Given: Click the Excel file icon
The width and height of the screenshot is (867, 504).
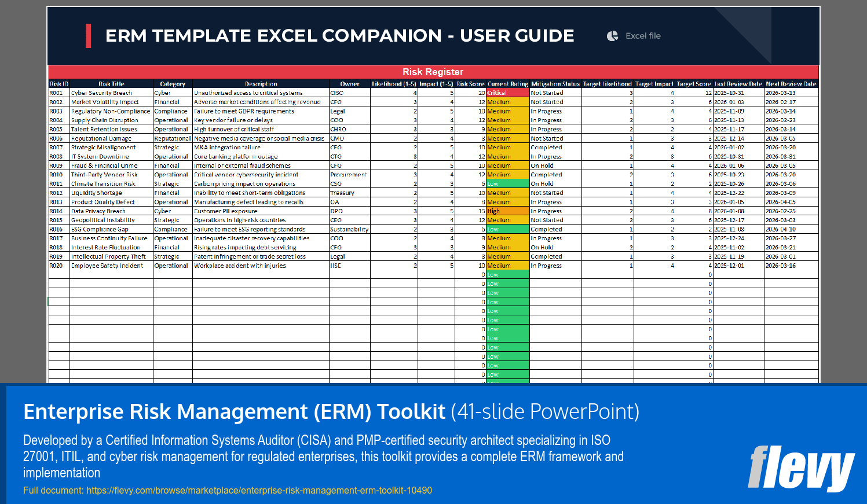Looking at the screenshot, I should [611, 36].
